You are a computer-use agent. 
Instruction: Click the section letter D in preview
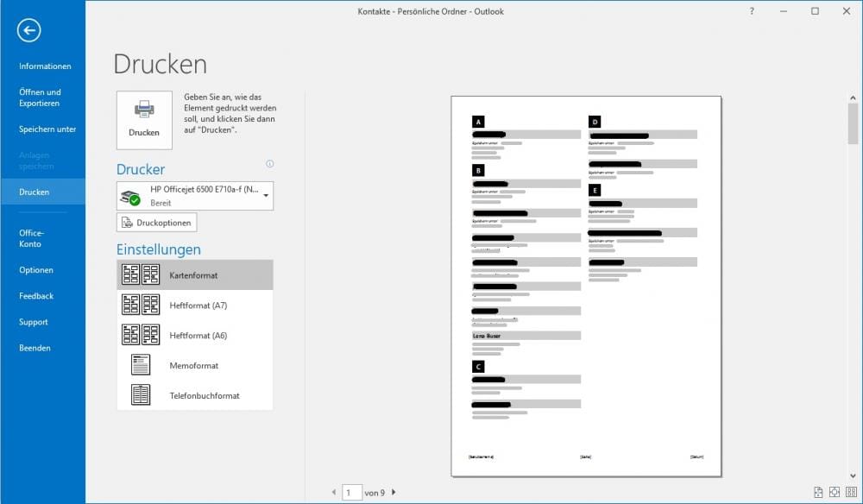[595, 122]
